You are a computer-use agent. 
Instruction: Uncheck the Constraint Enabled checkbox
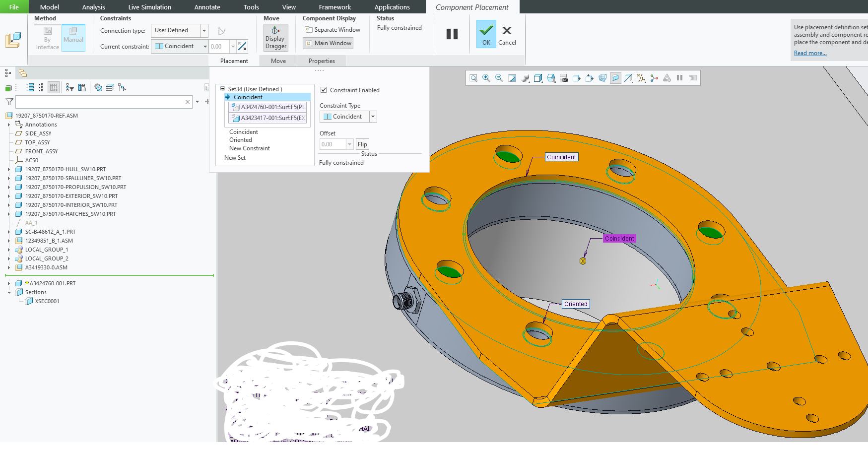(324, 90)
